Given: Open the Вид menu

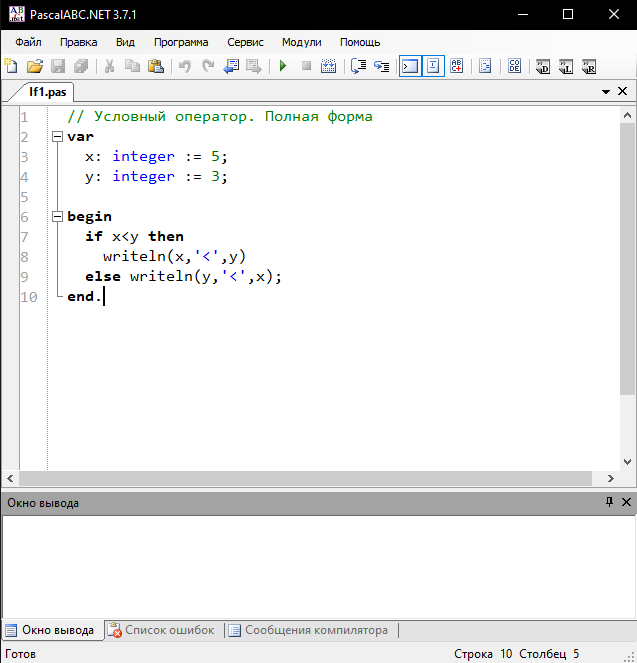Looking at the screenshot, I should (126, 42).
